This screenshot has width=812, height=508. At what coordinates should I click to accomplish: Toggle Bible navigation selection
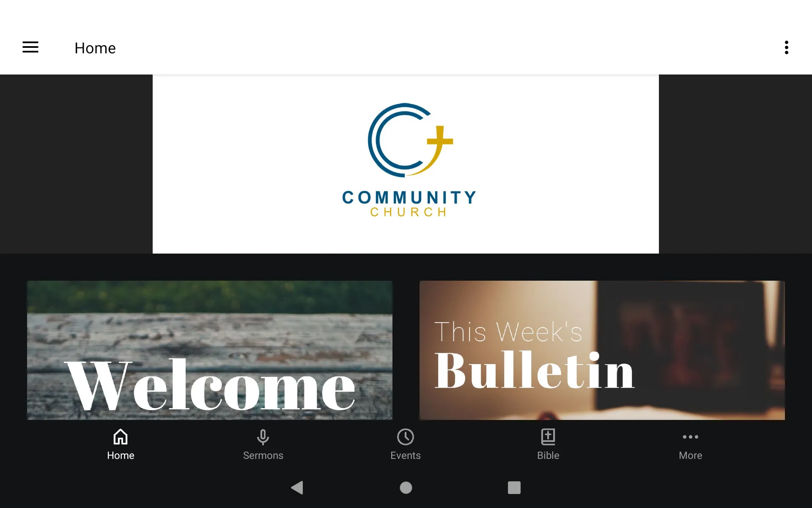coord(548,444)
